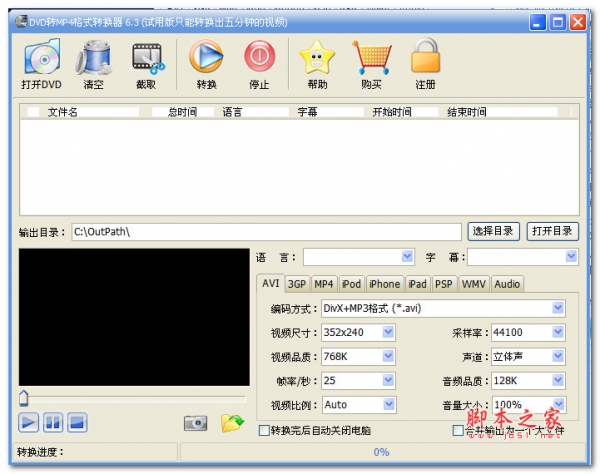The image size is (600, 474).
Task: Take a snapshot with the camera icon
Action: [196, 423]
